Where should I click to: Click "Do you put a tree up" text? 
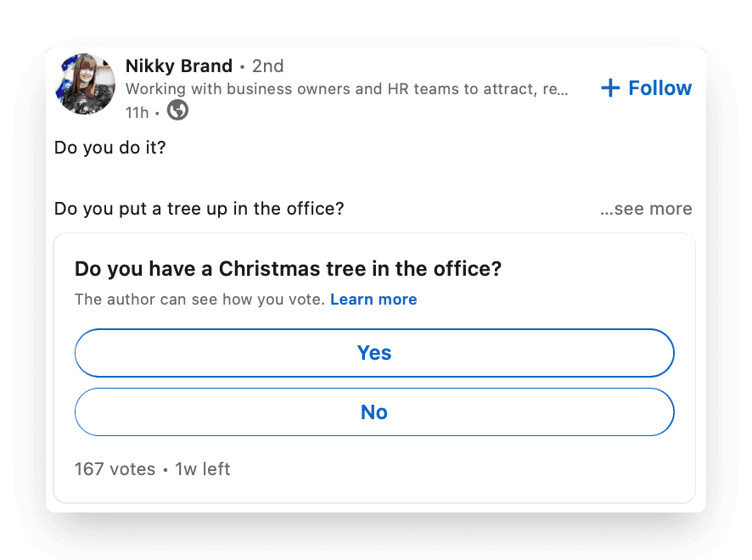click(x=199, y=209)
